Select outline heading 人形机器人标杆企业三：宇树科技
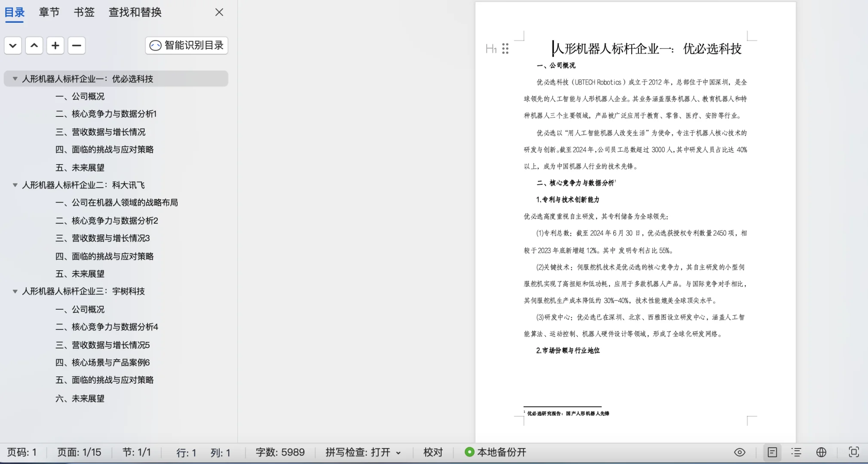 [83, 291]
